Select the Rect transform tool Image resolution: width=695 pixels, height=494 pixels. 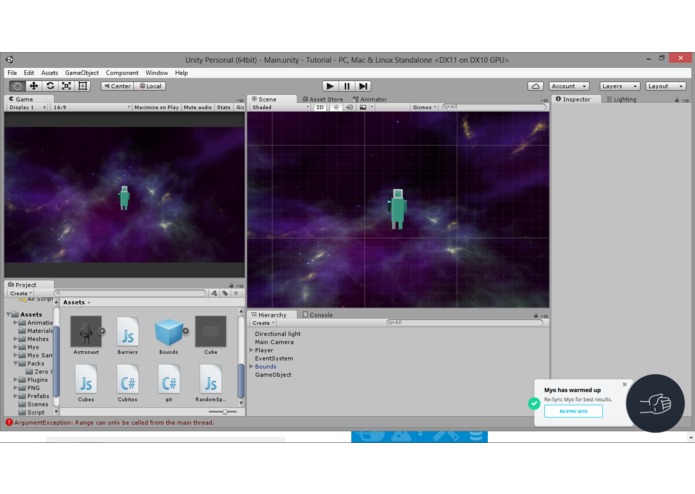tap(83, 86)
